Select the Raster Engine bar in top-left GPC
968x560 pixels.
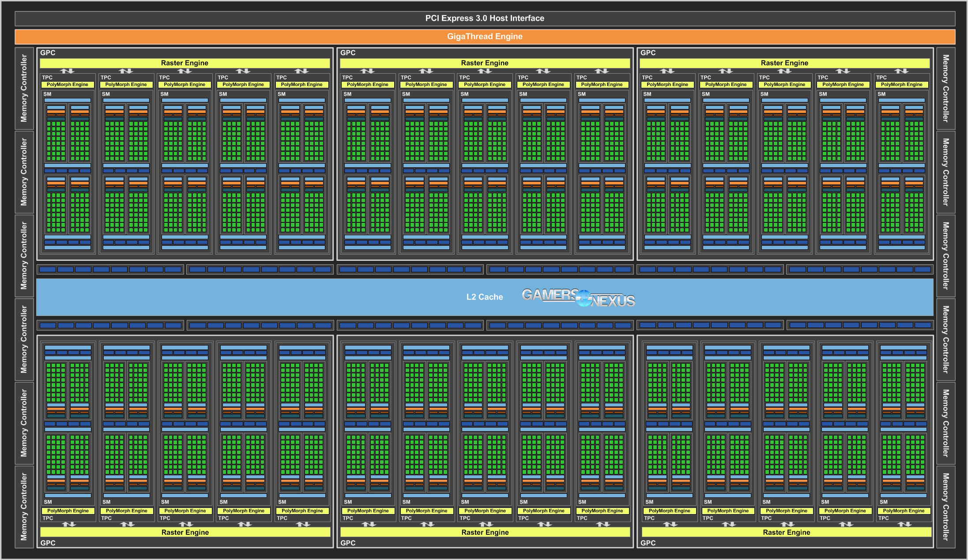(x=185, y=63)
